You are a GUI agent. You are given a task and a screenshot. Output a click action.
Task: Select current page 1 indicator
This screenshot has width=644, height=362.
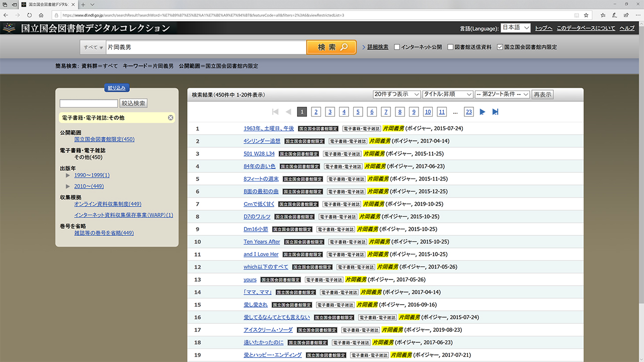(x=302, y=112)
